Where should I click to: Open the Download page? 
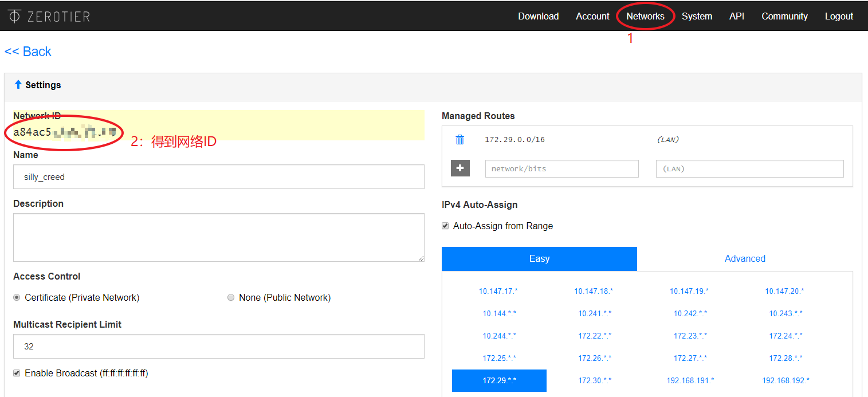538,16
